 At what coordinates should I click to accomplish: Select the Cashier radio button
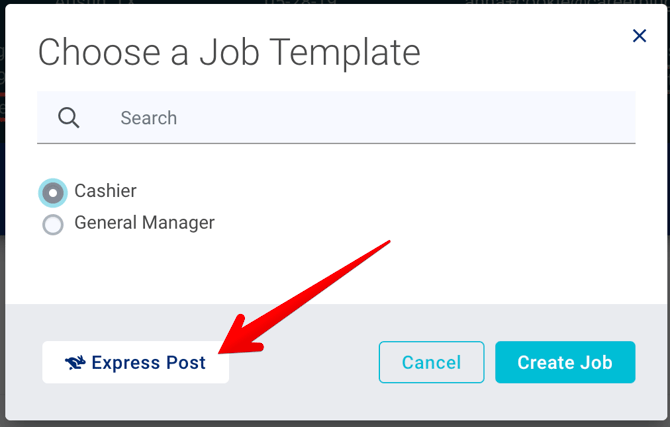pos(53,192)
